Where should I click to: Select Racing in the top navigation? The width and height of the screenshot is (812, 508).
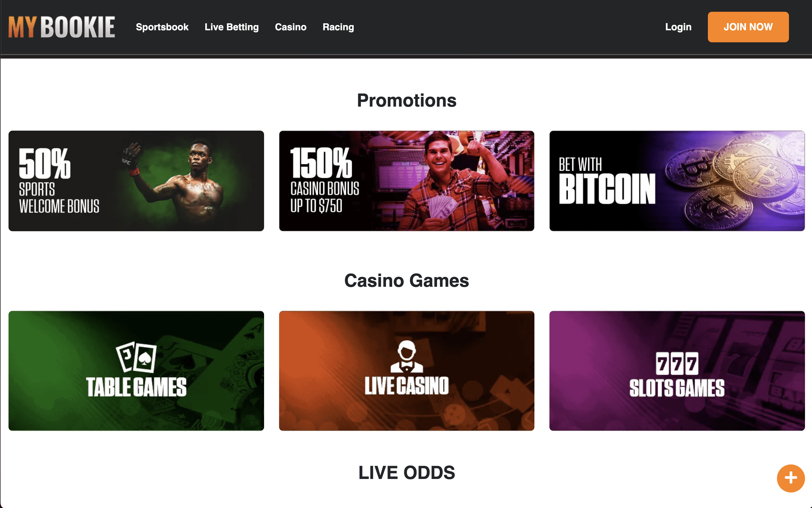click(338, 27)
